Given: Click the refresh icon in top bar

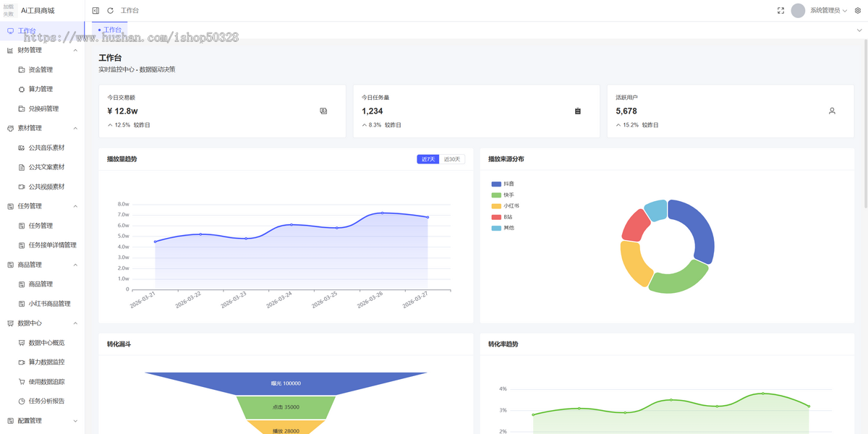Looking at the screenshot, I should pos(110,11).
